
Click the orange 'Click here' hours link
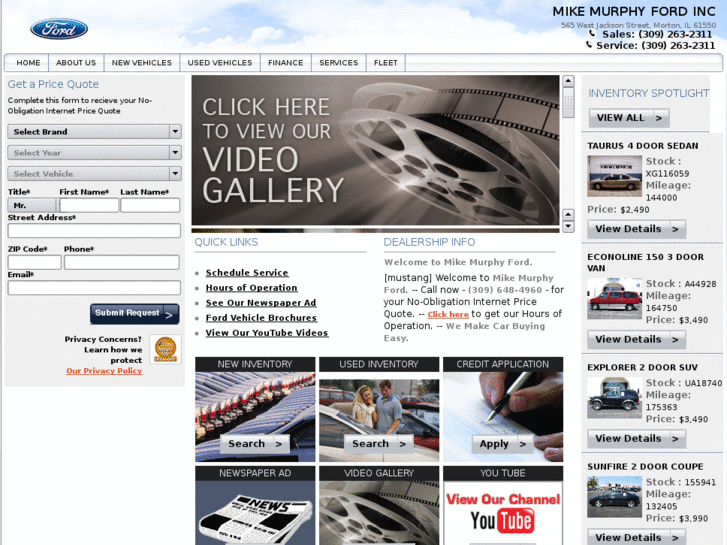pos(448,314)
